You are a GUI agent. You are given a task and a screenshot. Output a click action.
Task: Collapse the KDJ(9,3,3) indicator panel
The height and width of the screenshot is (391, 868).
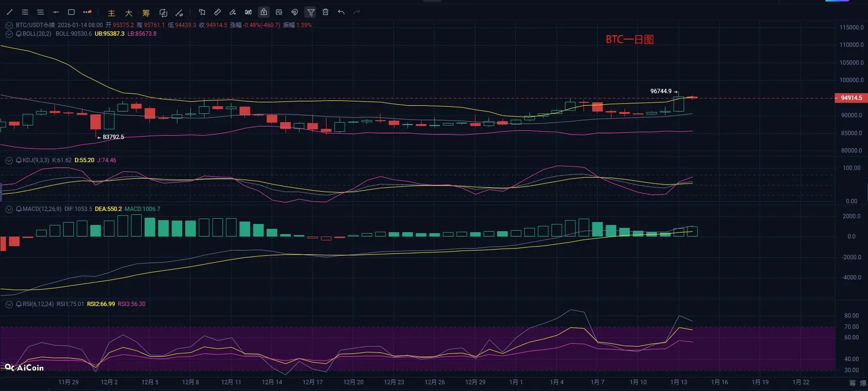pyautogui.click(x=9, y=160)
